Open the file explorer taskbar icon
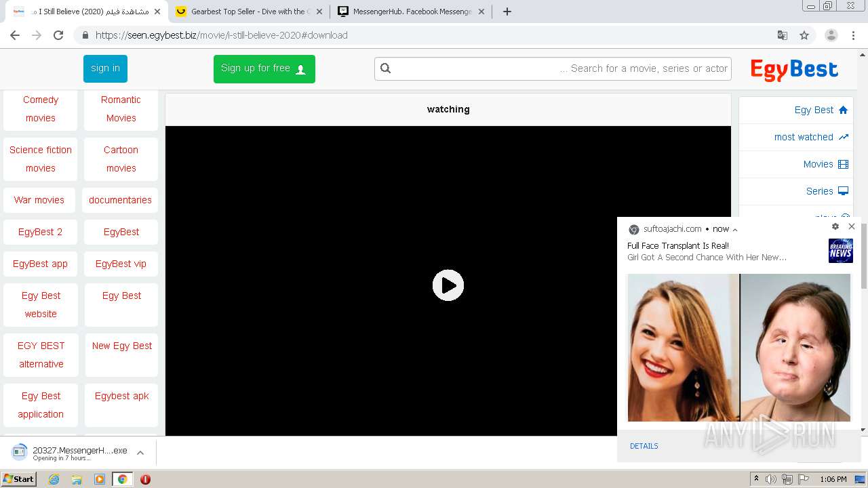The image size is (868, 488). [77, 479]
